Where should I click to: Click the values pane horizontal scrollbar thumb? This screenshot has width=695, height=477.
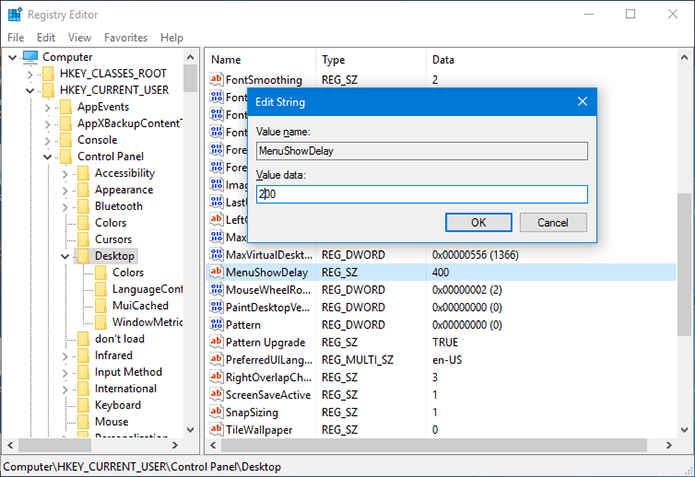click(x=434, y=445)
